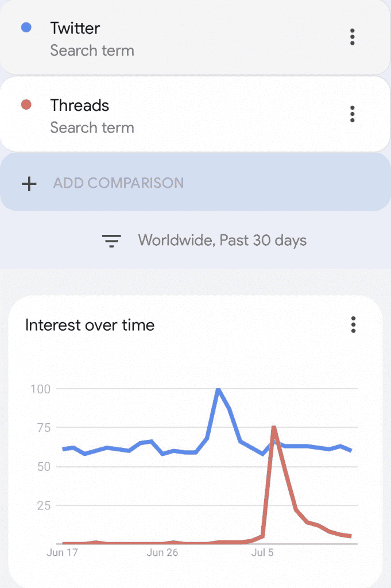Viewport: 391px width, 588px height.
Task: Open three-dot menu for Twitter term
Action: [x=352, y=37]
